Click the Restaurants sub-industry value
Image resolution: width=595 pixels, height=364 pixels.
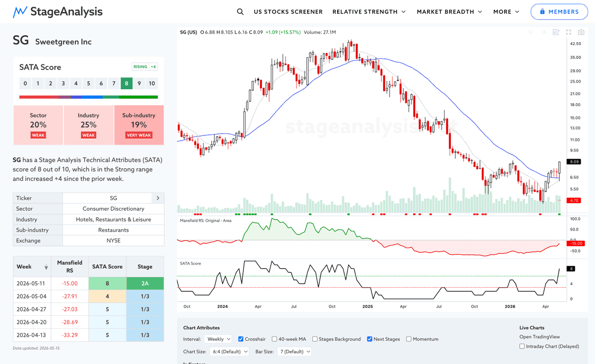click(114, 230)
